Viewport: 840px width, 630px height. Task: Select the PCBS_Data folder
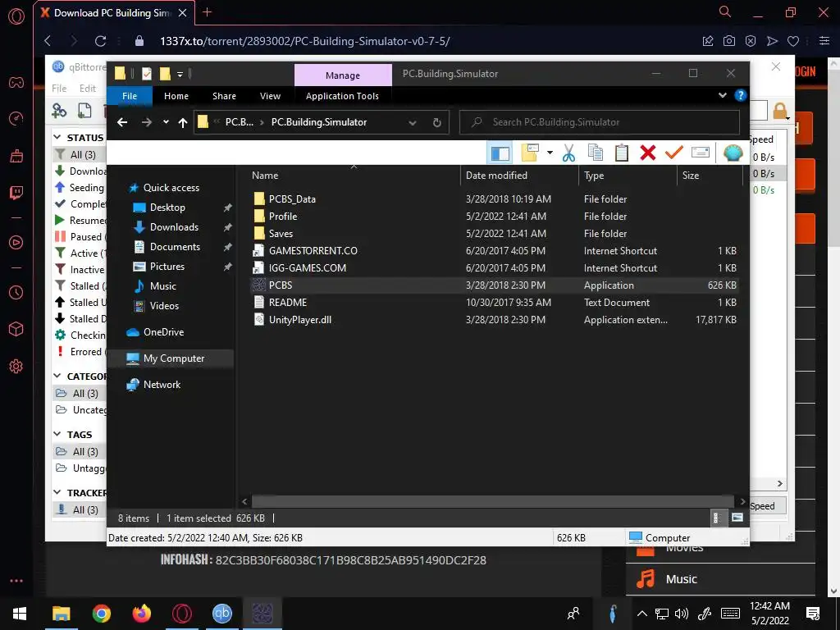click(x=292, y=199)
